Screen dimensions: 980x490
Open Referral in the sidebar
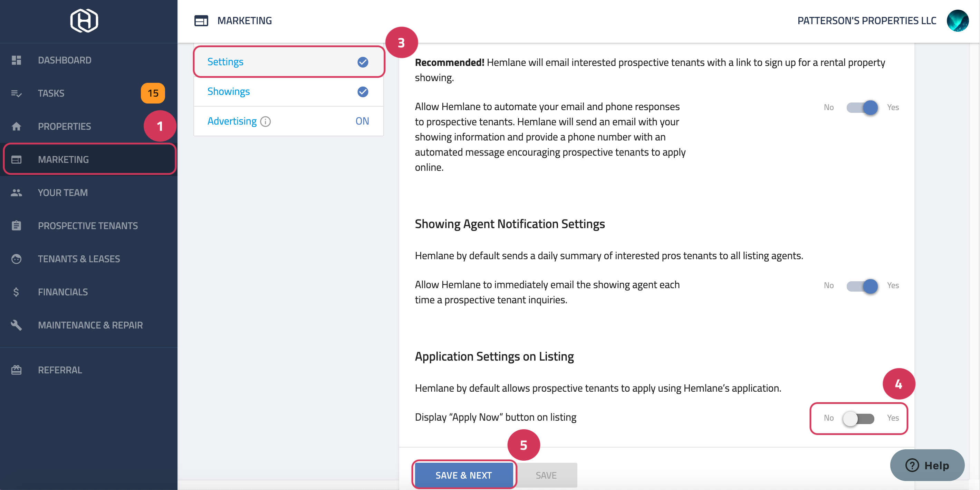coord(89,370)
